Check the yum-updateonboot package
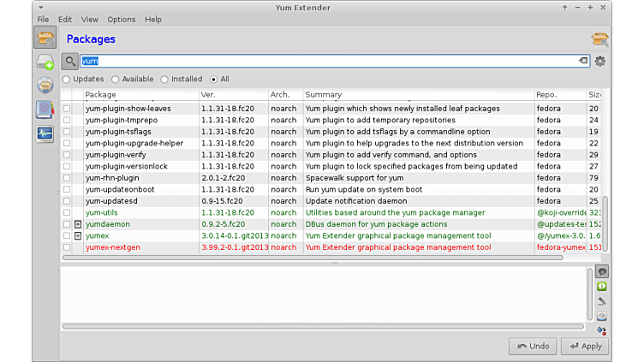This screenshot has width=644, height=362. 67,190
